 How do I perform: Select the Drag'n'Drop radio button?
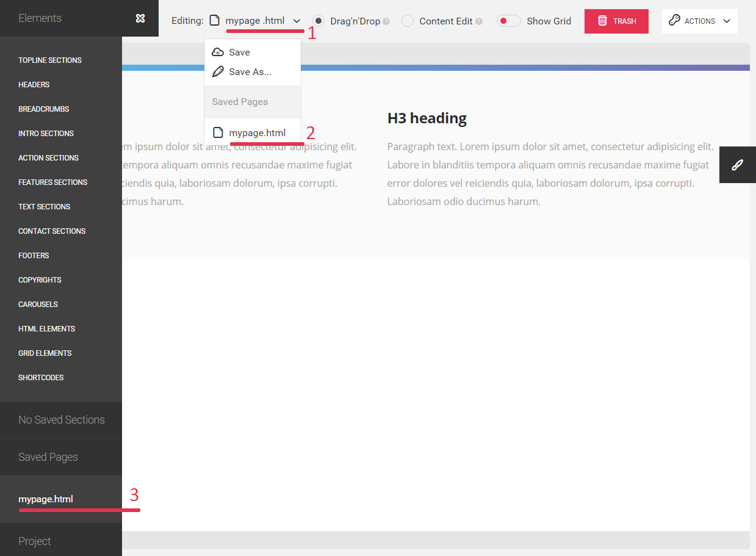[x=319, y=21]
